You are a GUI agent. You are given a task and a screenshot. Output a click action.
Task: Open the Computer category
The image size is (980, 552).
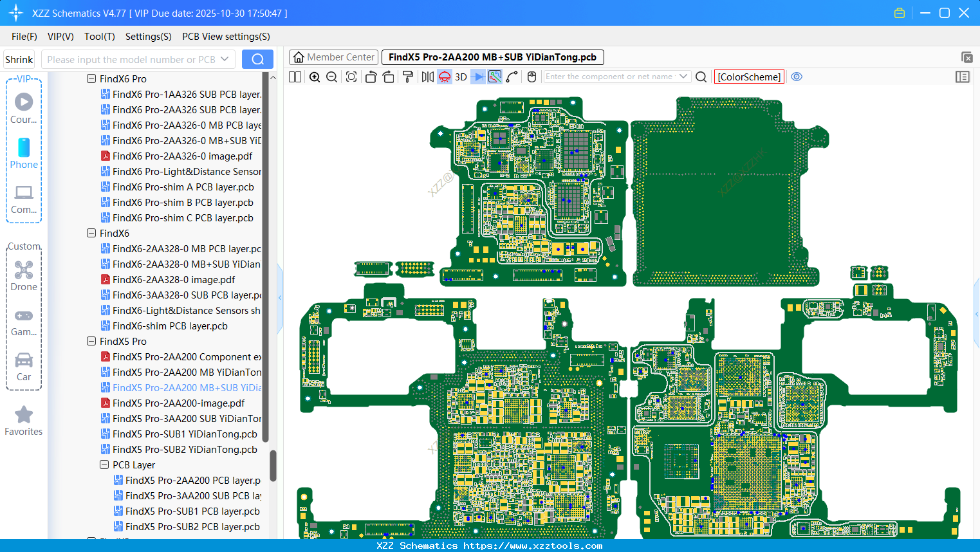coord(24,199)
